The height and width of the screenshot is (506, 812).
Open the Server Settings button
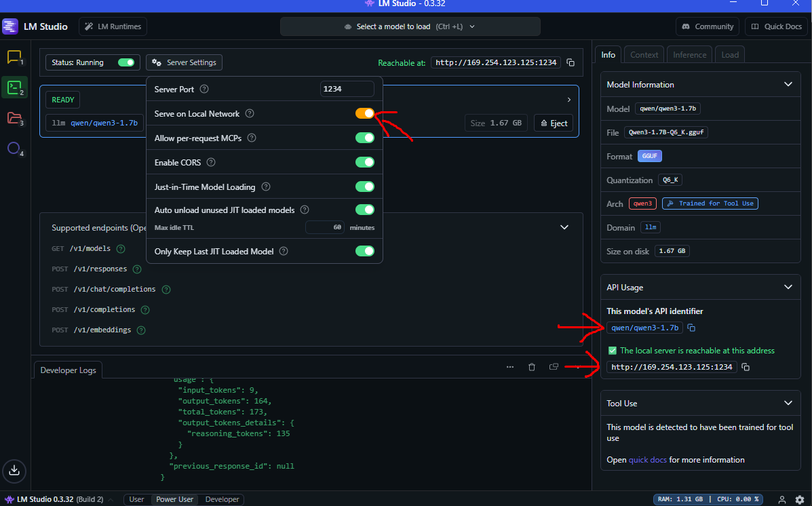pos(184,62)
